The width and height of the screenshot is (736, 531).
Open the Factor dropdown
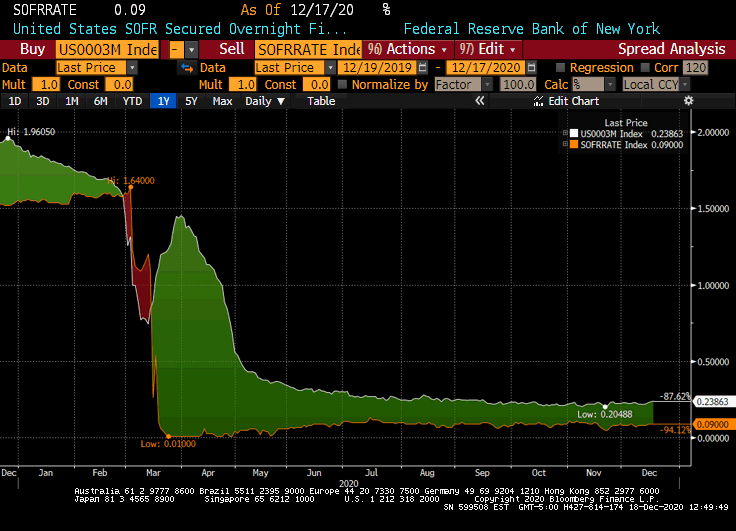[x=488, y=85]
